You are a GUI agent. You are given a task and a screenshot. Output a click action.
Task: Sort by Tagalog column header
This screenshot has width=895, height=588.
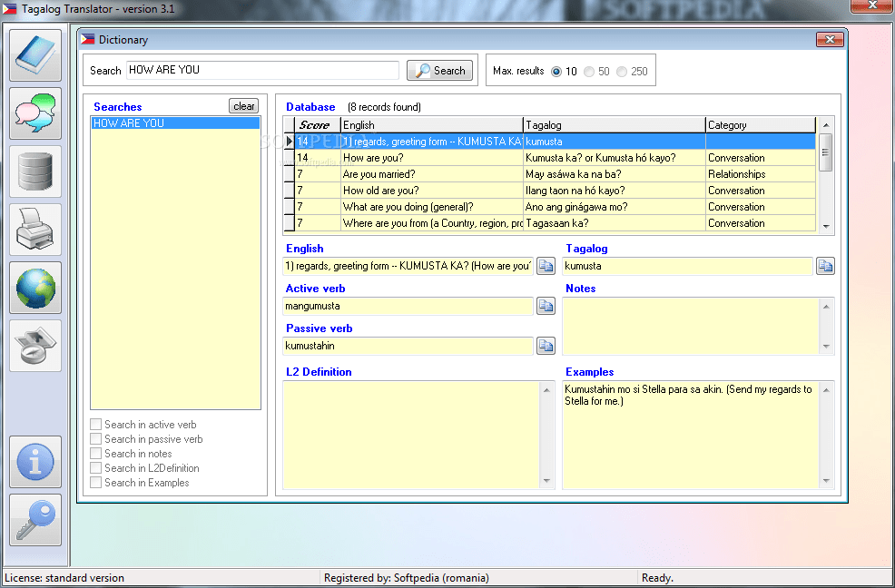tap(615, 125)
